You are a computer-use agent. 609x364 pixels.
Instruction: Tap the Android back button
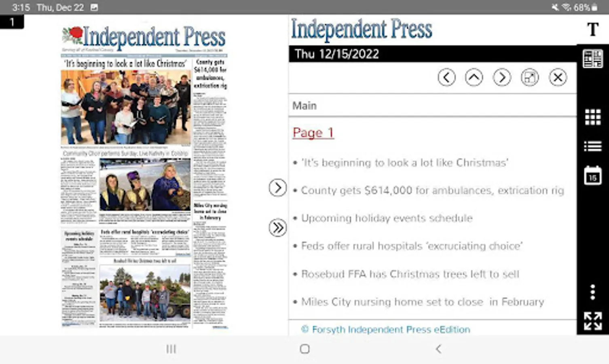point(438,349)
